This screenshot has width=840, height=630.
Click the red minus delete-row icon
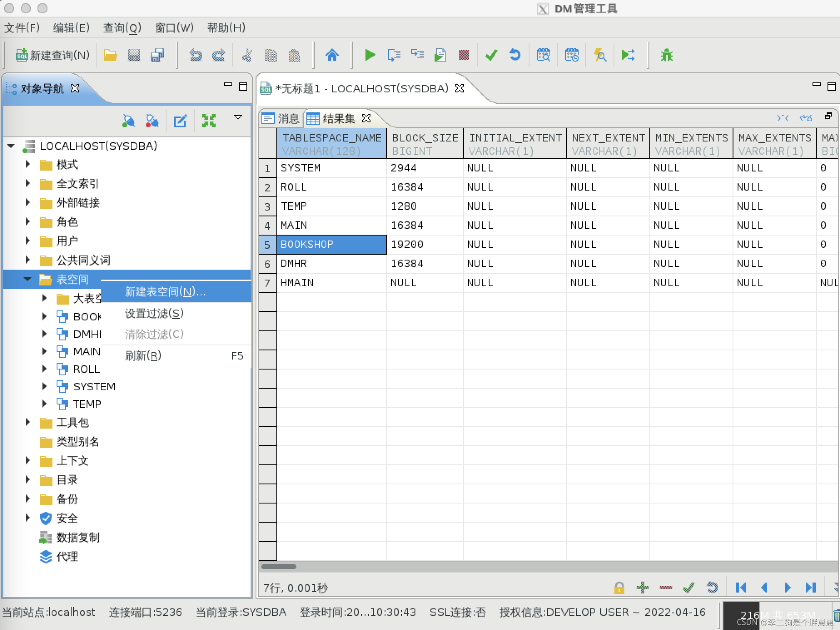click(666, 588)
